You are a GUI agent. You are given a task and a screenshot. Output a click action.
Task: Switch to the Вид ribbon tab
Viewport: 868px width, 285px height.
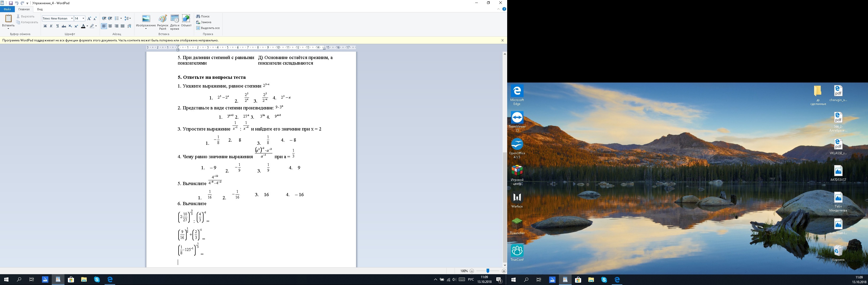(x=40, y=9)
